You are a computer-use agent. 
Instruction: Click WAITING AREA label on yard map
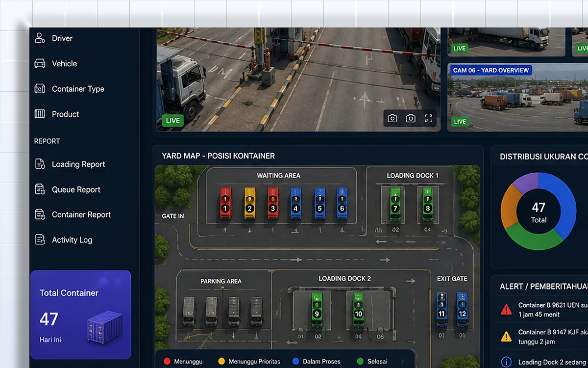(x=278, y=175)
